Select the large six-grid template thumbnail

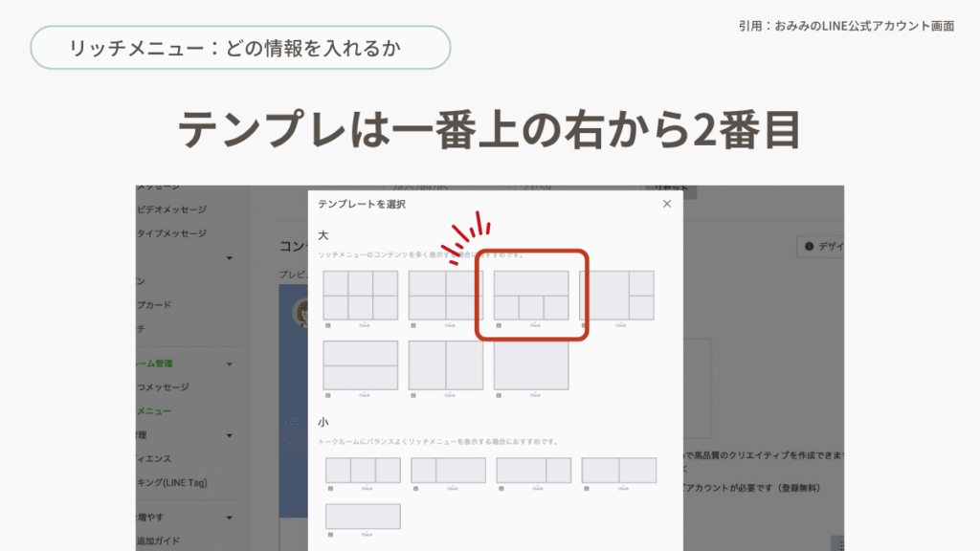pyautogui.click(x=360, y=295)
